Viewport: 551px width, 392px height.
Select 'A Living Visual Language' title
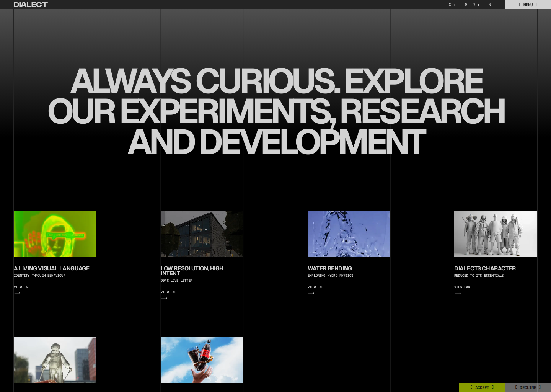point(52,268)
